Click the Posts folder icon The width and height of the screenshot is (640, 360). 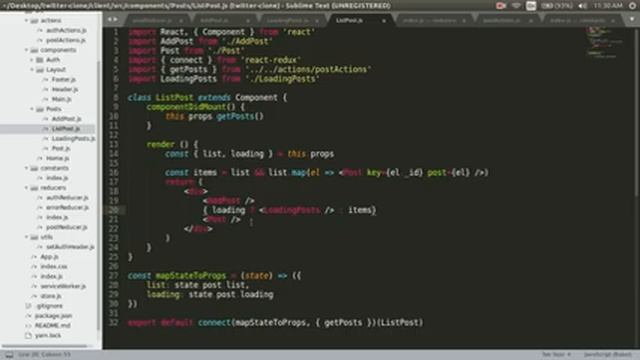coord(40,109)
